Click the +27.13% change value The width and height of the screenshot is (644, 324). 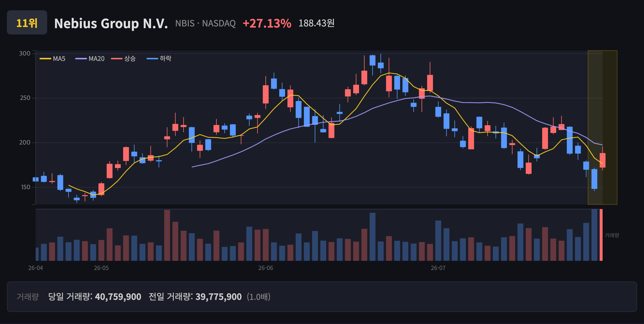point(267,23)
